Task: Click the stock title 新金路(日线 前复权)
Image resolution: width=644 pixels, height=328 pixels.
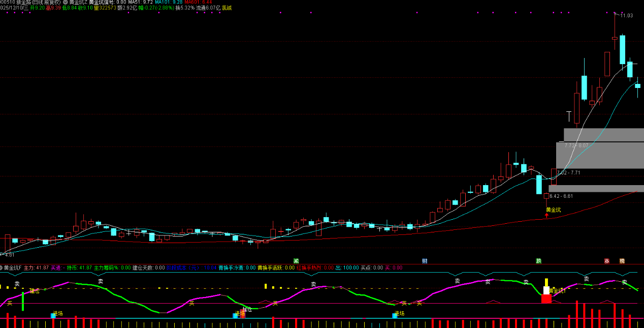Action: [x=38, y=2]
